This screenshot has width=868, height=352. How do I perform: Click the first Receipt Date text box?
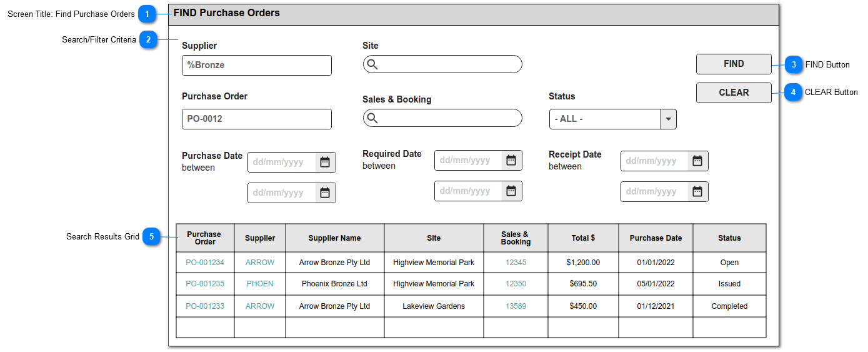click(x=654, y=161)
